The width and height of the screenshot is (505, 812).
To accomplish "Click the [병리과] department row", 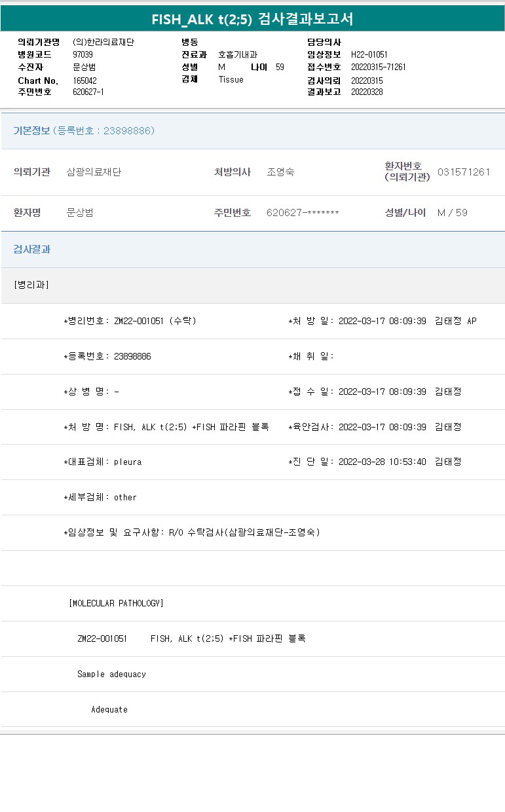I will 31,285.
